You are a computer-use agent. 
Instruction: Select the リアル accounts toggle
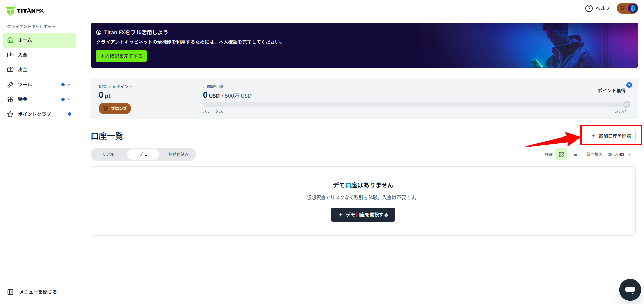pyautogui.click(x=108, y=154)
